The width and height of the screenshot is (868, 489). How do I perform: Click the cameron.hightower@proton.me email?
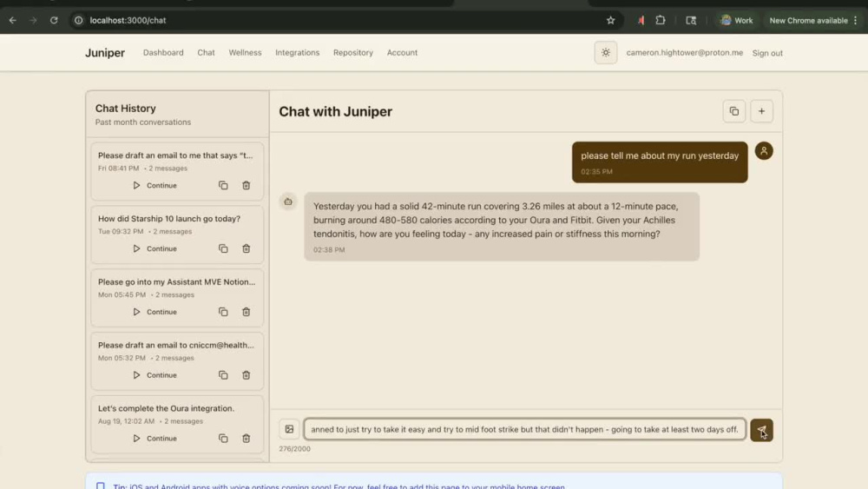coord(685,53)
